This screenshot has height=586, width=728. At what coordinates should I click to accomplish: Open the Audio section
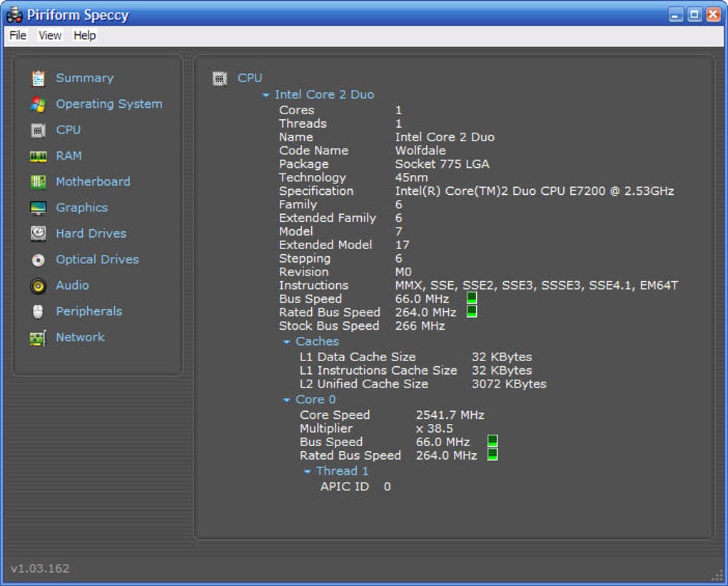coord(72,286)
